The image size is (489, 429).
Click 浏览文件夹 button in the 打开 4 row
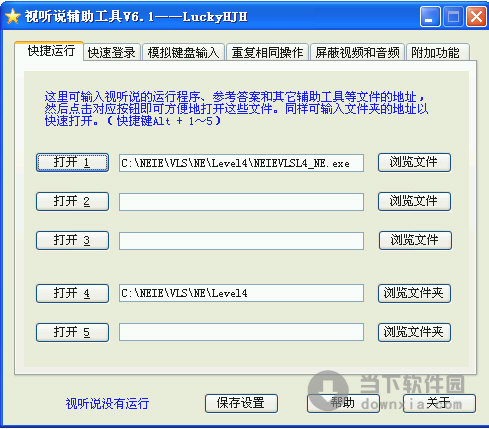pos(414,293)
